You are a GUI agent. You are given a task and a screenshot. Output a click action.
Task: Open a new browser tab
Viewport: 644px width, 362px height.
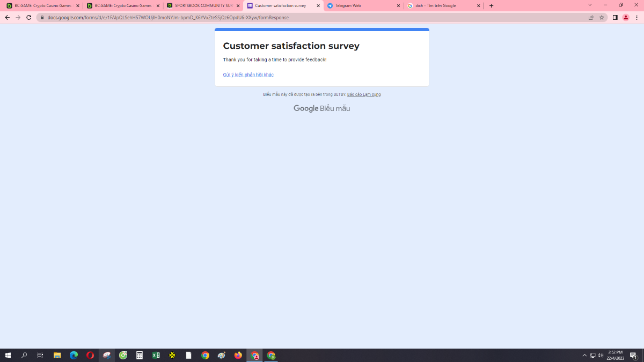(x=491, y=6)
